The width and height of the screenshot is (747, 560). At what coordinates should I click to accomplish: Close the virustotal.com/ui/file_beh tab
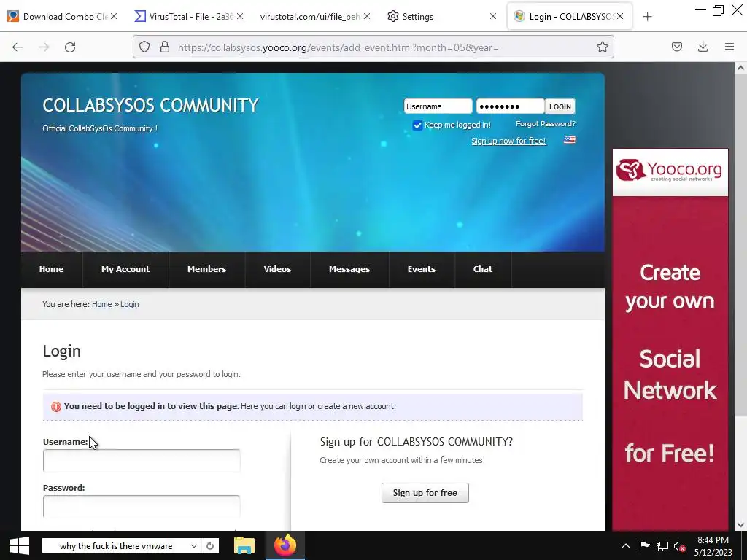pyautogui.click(x=366, y=16)
